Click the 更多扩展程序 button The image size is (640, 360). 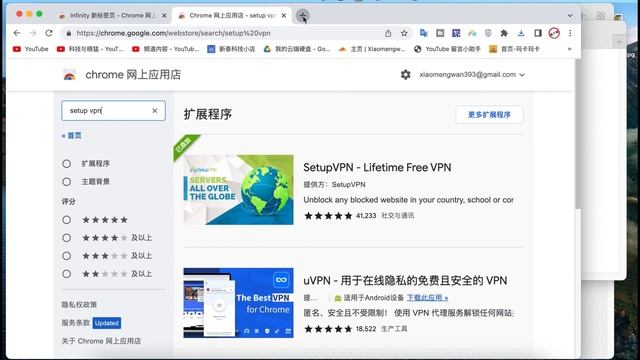pyautogui.click(x=489, y=115)
